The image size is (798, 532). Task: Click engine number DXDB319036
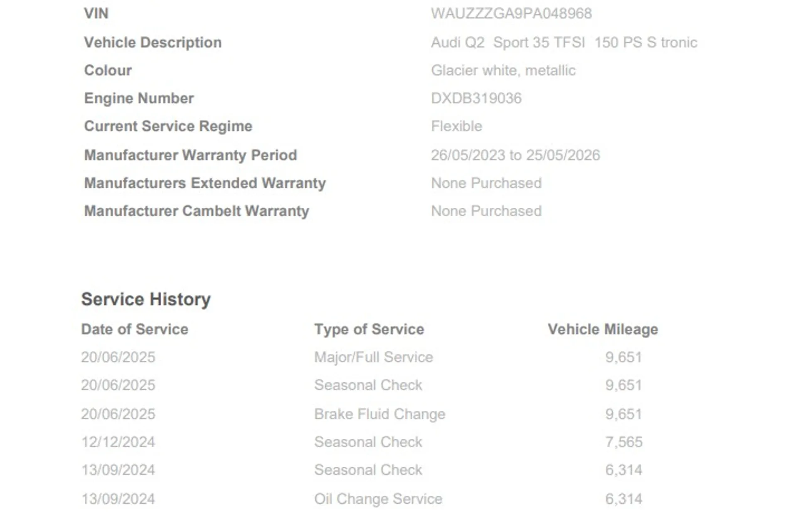[476, 99]
